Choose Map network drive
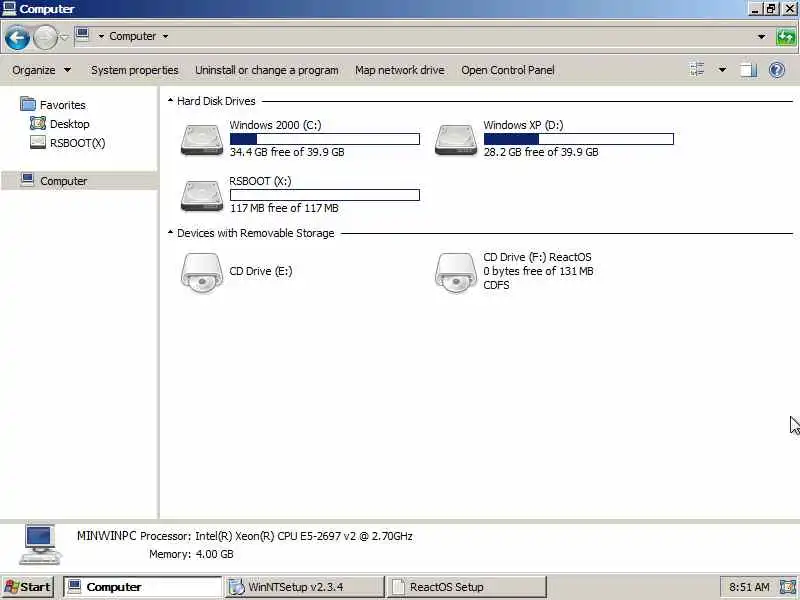This screenshot has height=600, width=800. pyautogui.click(x=399, y=70)
